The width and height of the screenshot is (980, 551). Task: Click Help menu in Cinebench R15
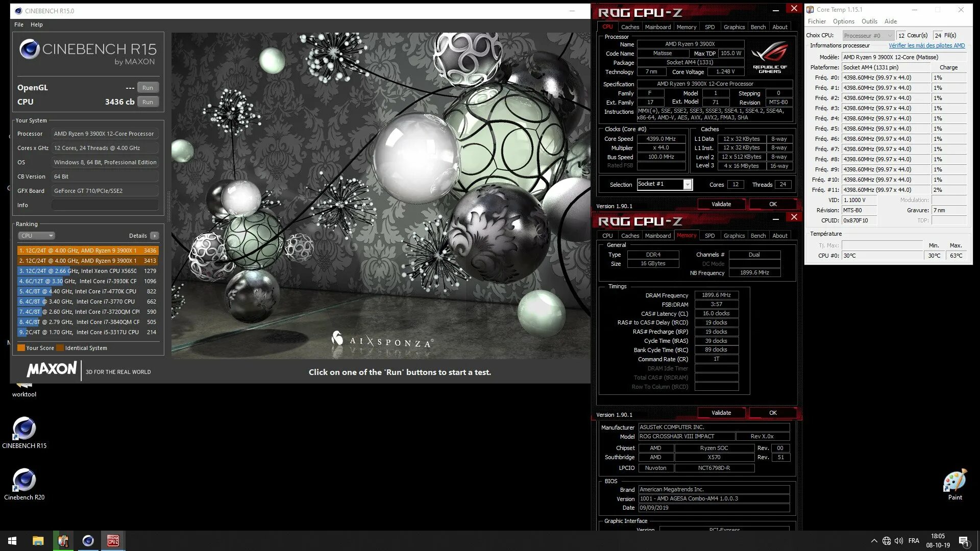[x=36, y=24]
